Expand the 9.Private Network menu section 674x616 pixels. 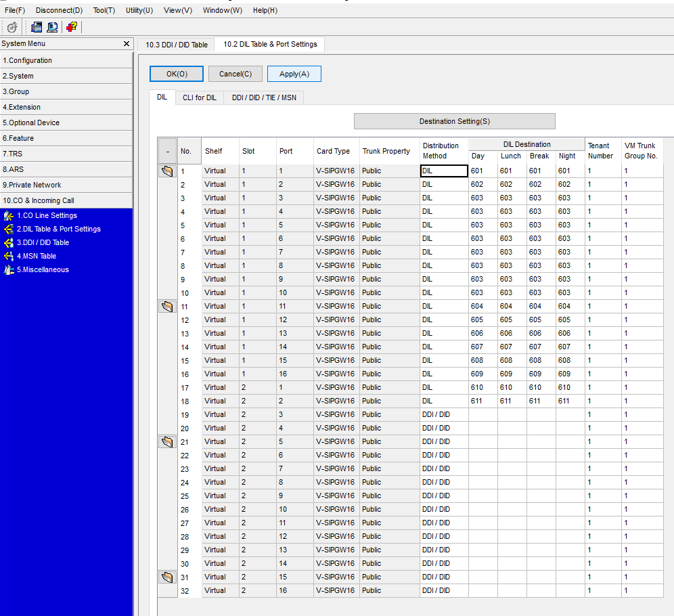(x=66, y=185)
